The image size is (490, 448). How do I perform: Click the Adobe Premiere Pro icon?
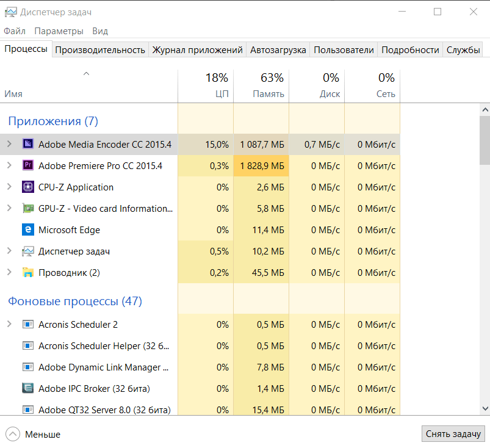coord(28,165)
